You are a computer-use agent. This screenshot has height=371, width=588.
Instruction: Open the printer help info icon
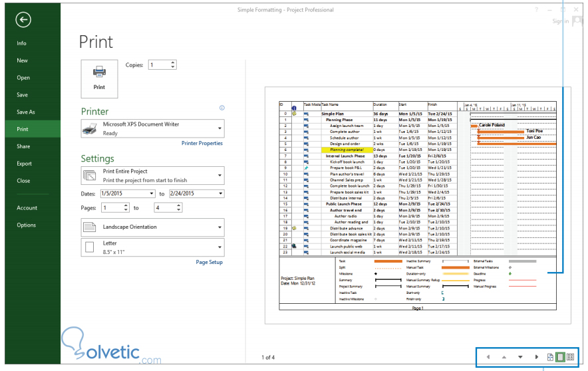point(222,108)
